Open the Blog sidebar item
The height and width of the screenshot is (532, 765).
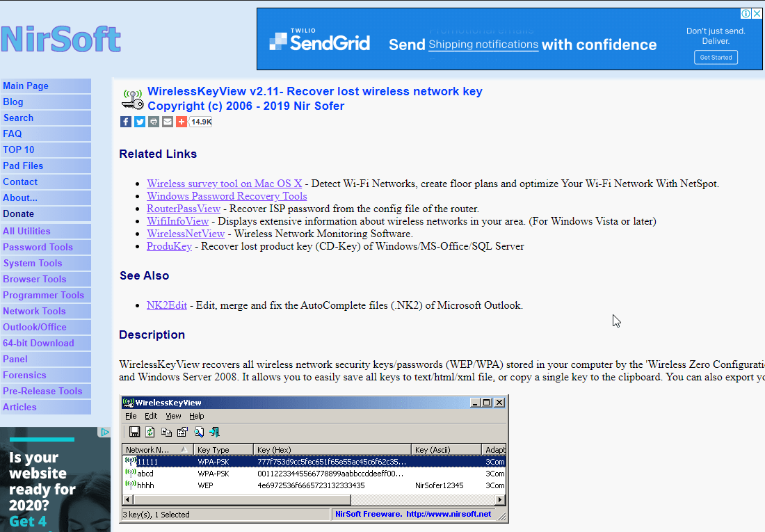tap(46, 102)
